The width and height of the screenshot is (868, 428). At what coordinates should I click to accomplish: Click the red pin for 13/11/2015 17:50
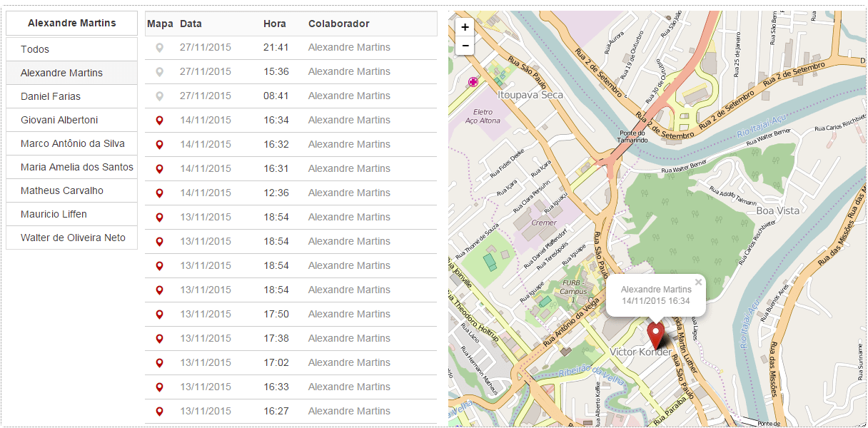160,315
